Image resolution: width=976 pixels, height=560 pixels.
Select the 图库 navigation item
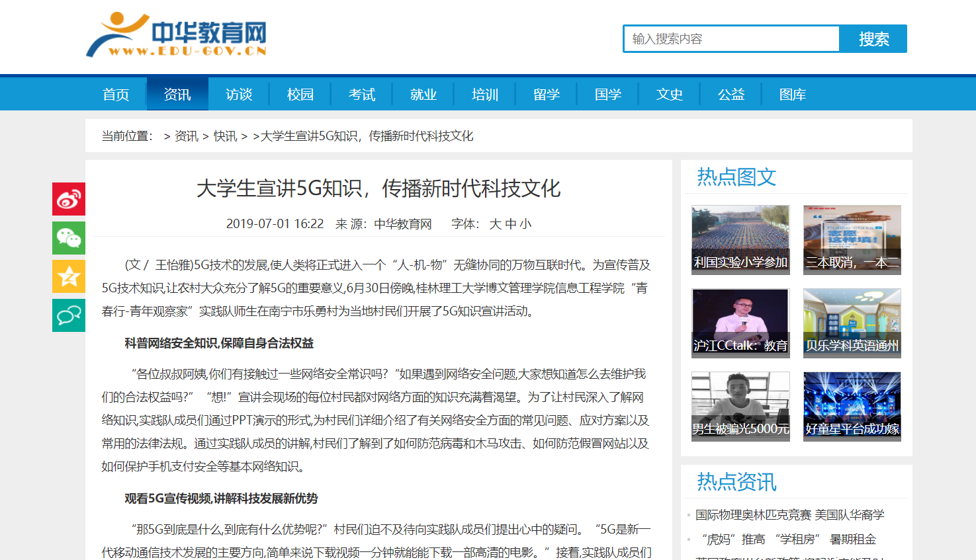(x=793, y=95)
